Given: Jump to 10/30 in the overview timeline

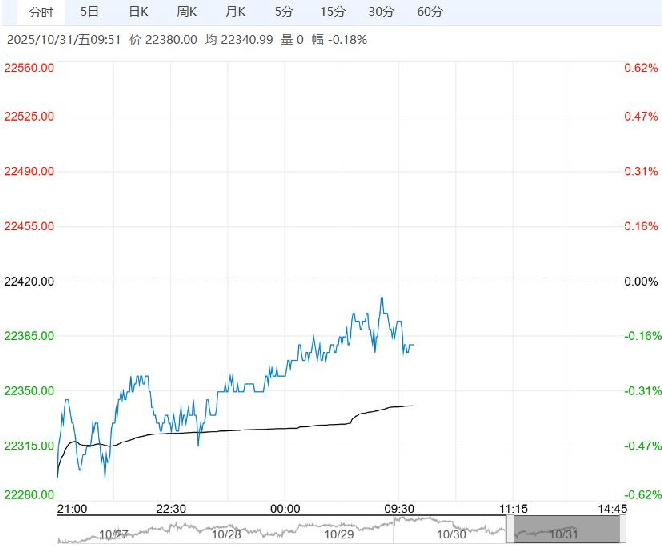Looking at the screenshot, I should [x=452, y=535].
